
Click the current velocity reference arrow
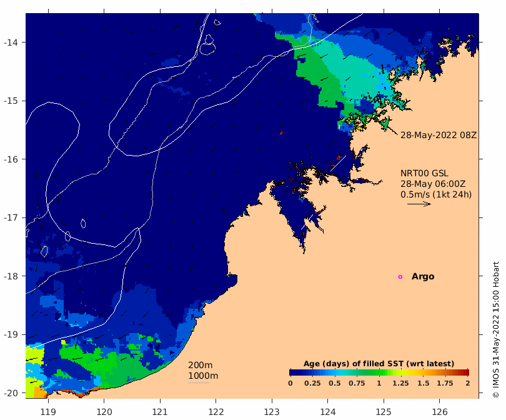tap(419, 204)
